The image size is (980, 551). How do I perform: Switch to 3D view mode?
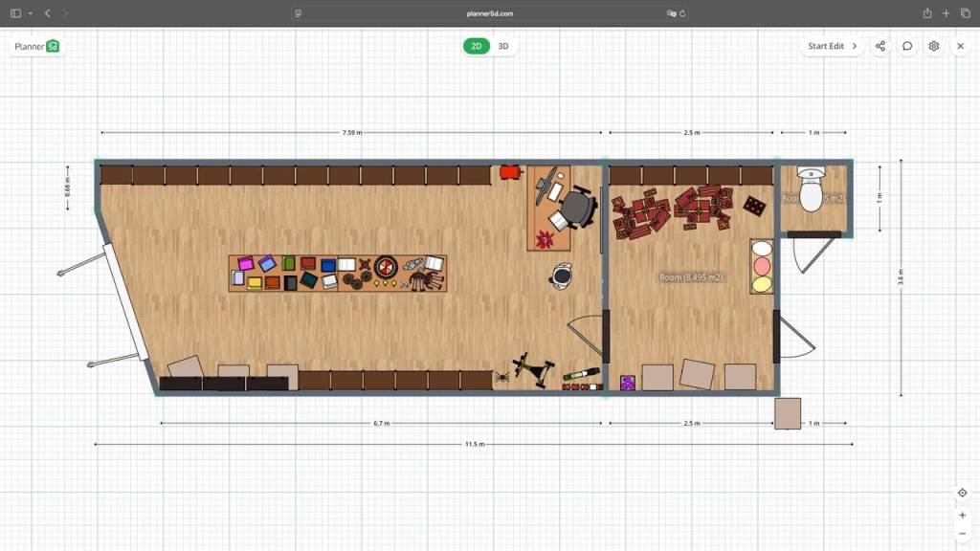503,46
